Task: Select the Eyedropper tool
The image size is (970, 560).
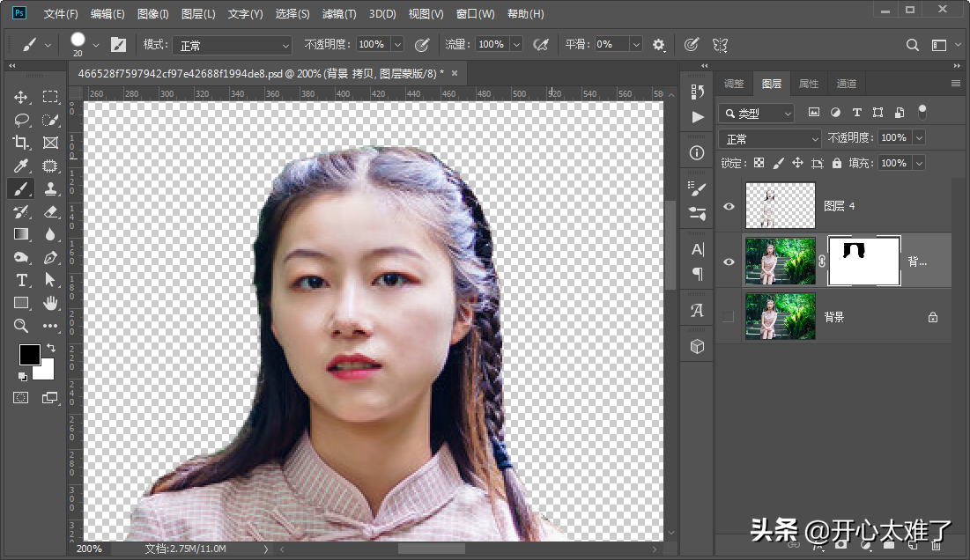Action: point(22,166)
